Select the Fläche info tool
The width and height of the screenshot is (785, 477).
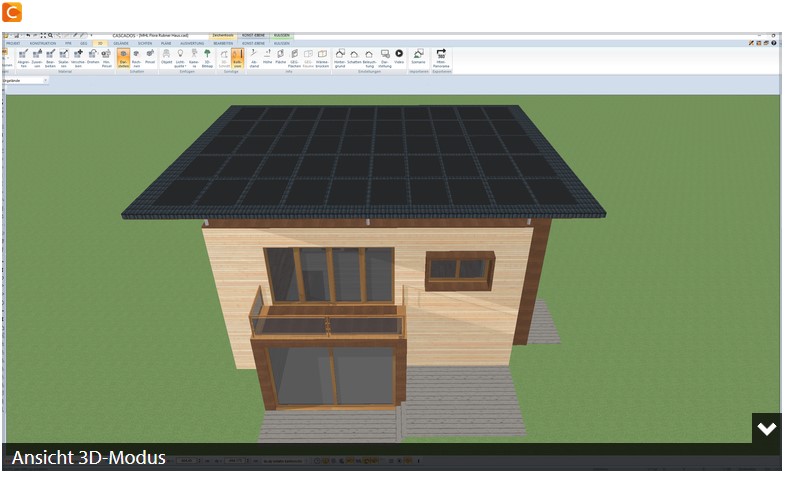[281, 57]
